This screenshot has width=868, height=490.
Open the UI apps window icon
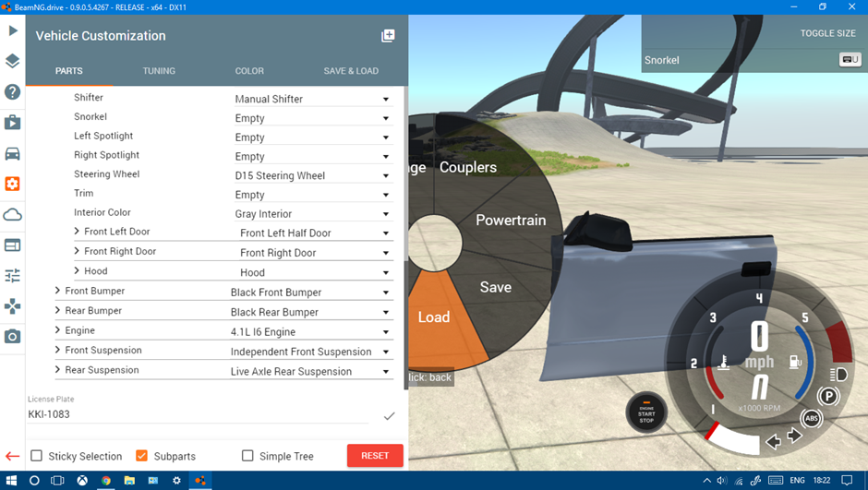click(13, 245)
